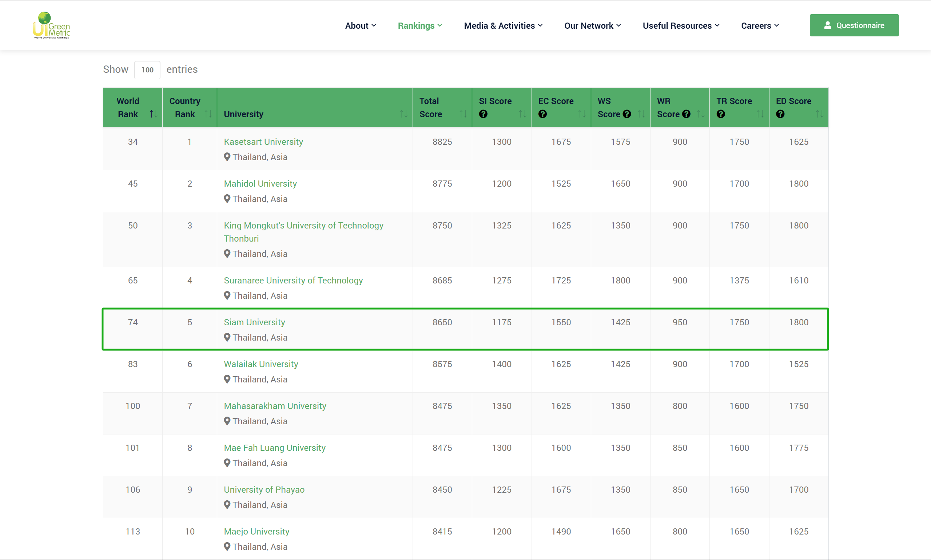
Task: Show WS Score help question icon
Action: pyautogui.click(x=626, y=114)
